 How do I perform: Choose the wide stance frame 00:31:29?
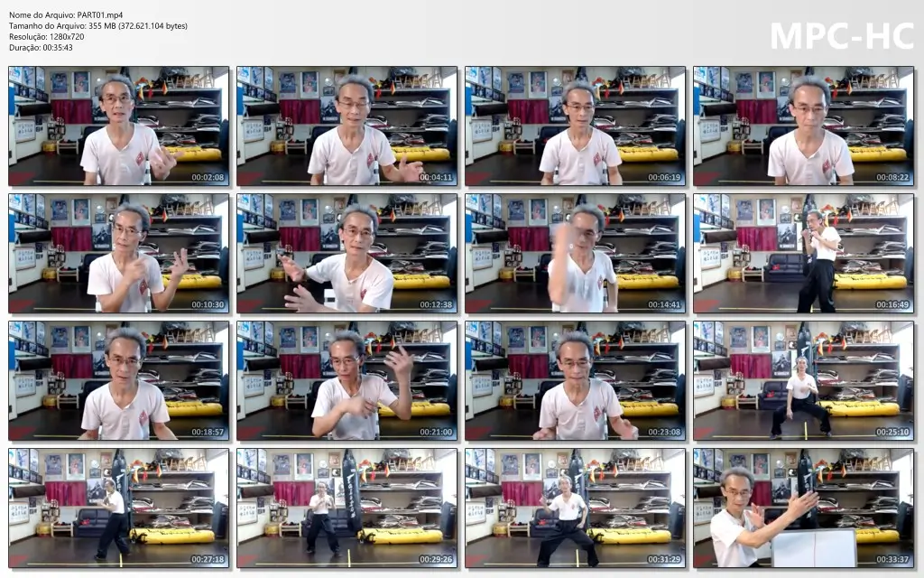(x=575, y=508)
